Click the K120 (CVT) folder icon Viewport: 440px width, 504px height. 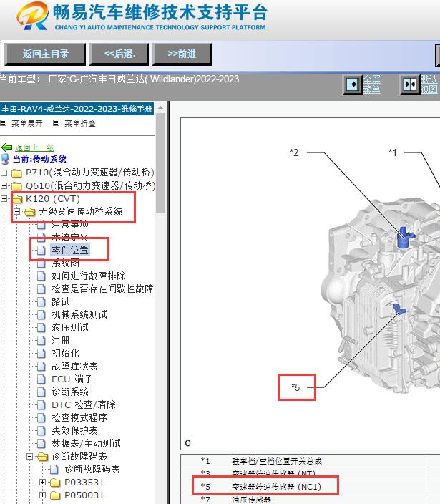click(16, 199)
